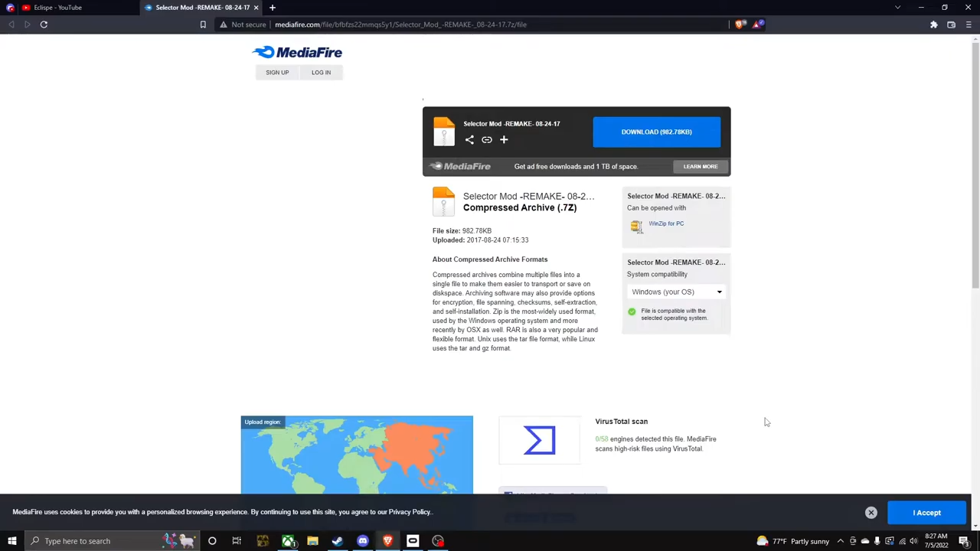The height and width of the screenshot is (551, 980).
Task: Click the volume icon in the system tray
Action: pyautogui.click(x=913, y=541)
